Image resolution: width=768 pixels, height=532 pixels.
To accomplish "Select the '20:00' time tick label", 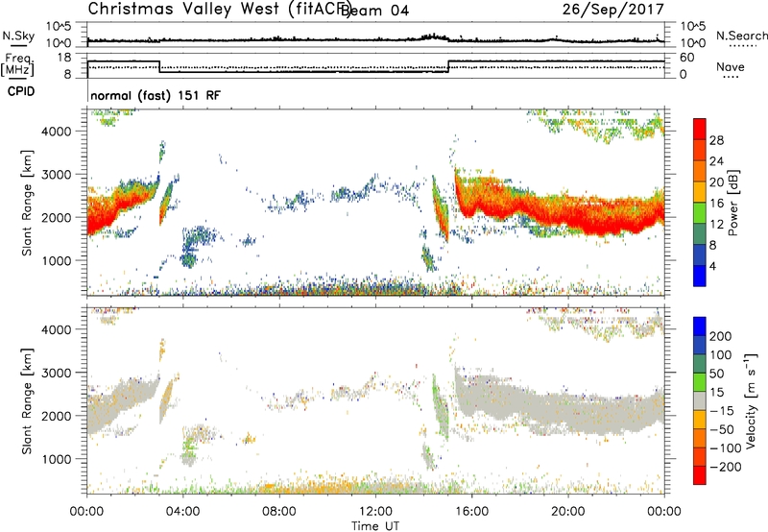I will (567, 512).
